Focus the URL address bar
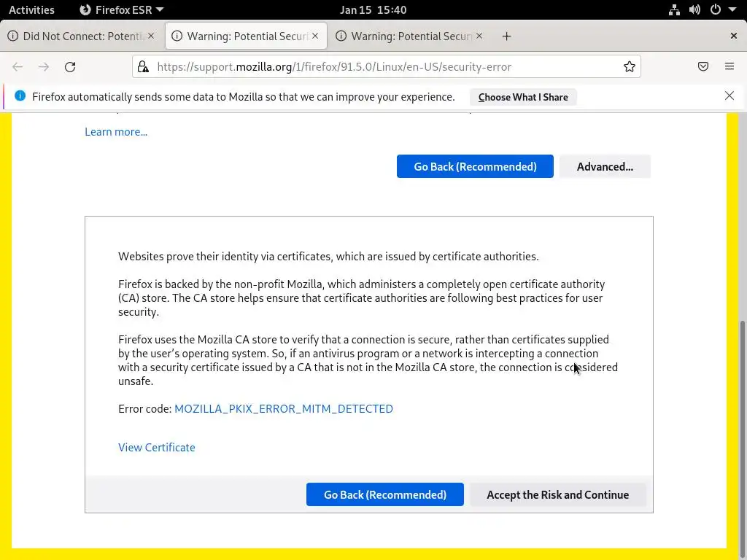The width and height of the screenshot is (747, 560). pos(387,66)
